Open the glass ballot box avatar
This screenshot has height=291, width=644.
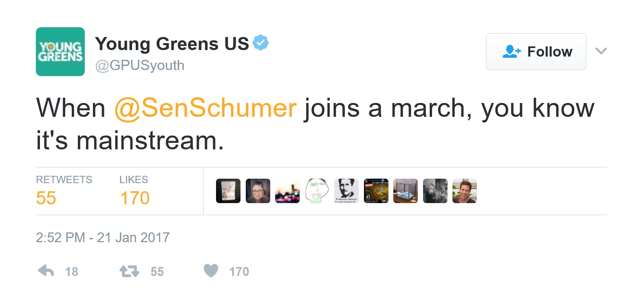[406, 191]
